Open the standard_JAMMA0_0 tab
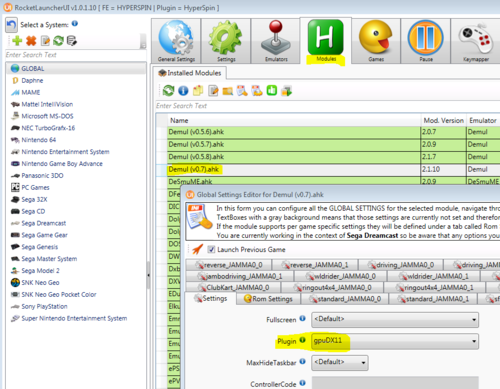500x389 pixels. click(x=345, y=299)
